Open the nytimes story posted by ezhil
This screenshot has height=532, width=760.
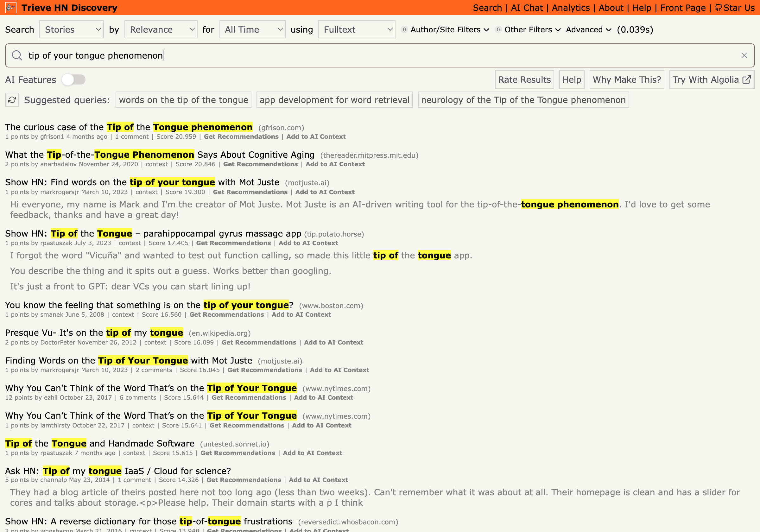151,388
